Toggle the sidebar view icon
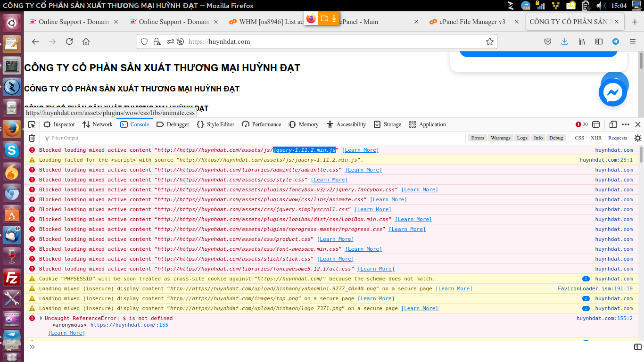 599,41
